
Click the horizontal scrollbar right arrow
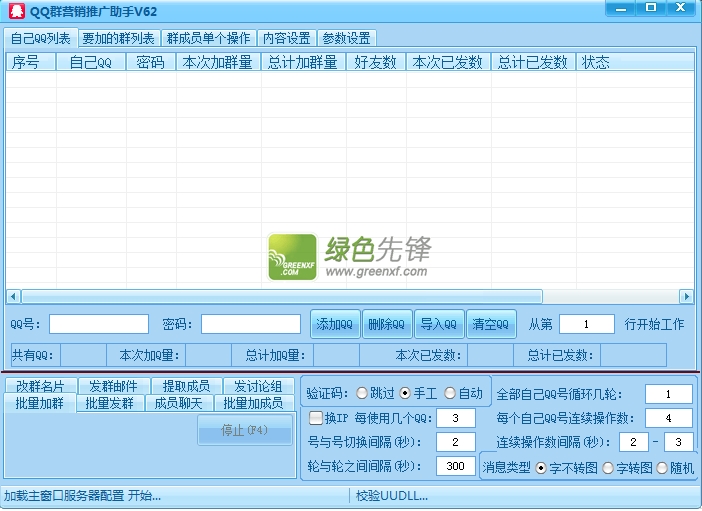tap(686, 296)
